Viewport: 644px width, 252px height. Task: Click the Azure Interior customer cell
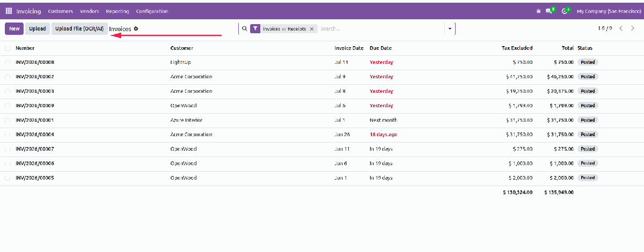[186, 120]
